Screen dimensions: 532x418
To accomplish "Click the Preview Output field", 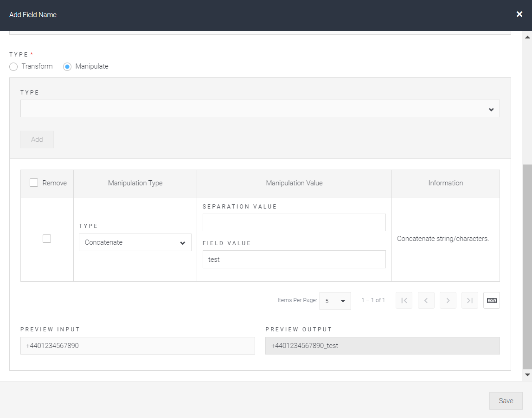I will click(382, 345).
